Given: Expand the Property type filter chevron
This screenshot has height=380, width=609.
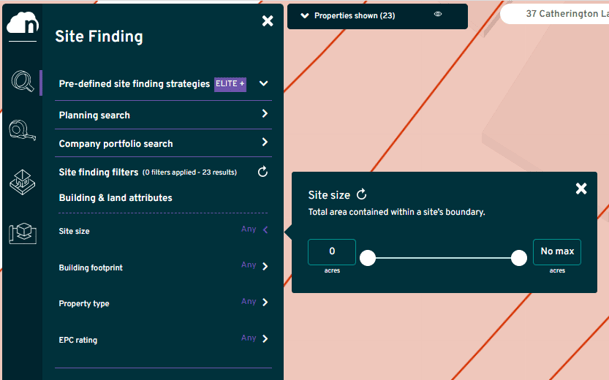Looking at the screenshot, I should click(265, 302).
